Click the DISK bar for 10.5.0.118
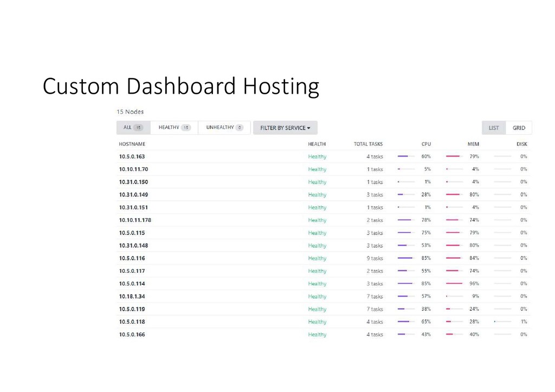555x392 pixels. [502, 322]
